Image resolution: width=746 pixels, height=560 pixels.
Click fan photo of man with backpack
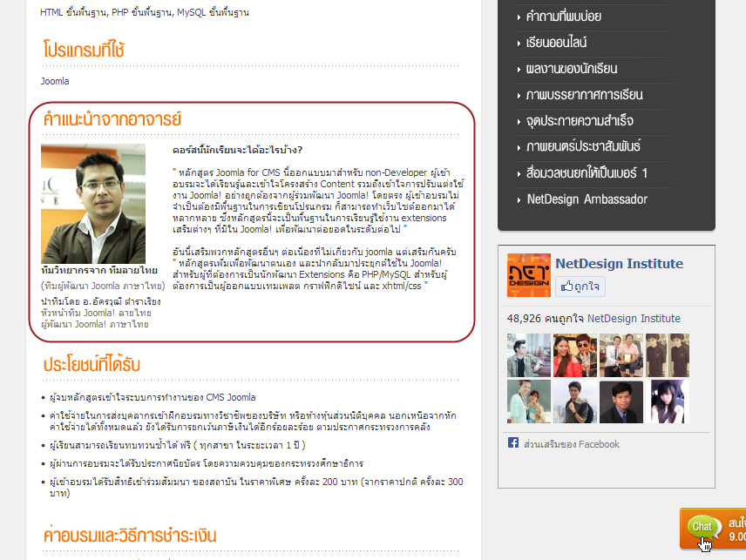(574, 401)
